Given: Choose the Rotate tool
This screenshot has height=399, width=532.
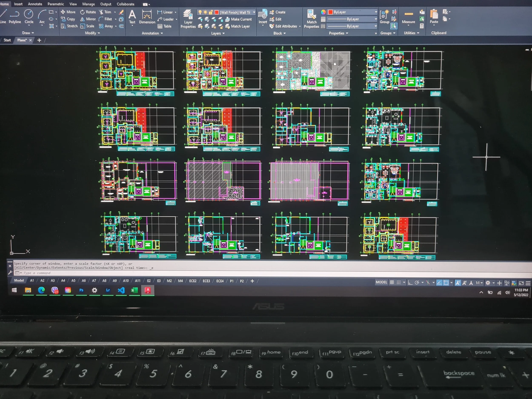Looking at the screenshot, I should 88,12.
